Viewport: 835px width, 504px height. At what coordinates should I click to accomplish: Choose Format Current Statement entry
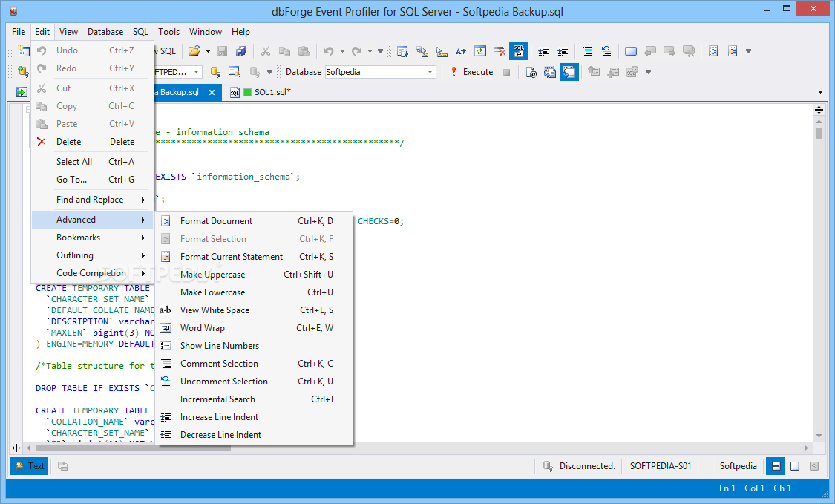pyautogui.click(x=255, y=257)
